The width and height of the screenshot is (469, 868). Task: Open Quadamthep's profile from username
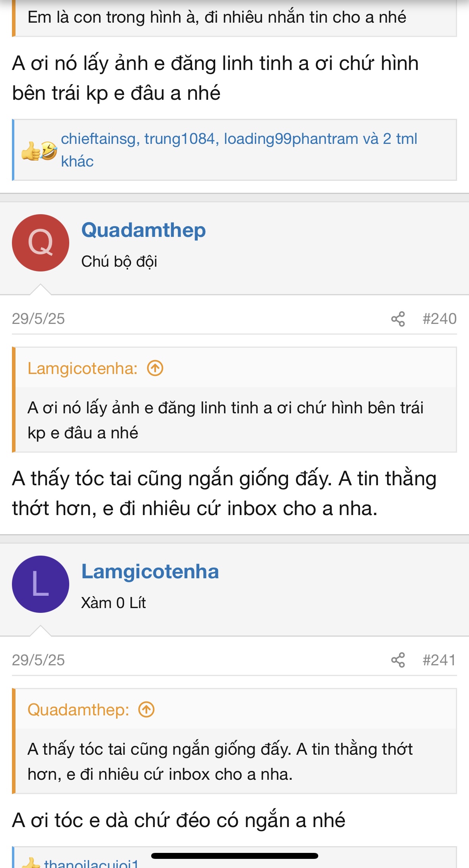144,230
